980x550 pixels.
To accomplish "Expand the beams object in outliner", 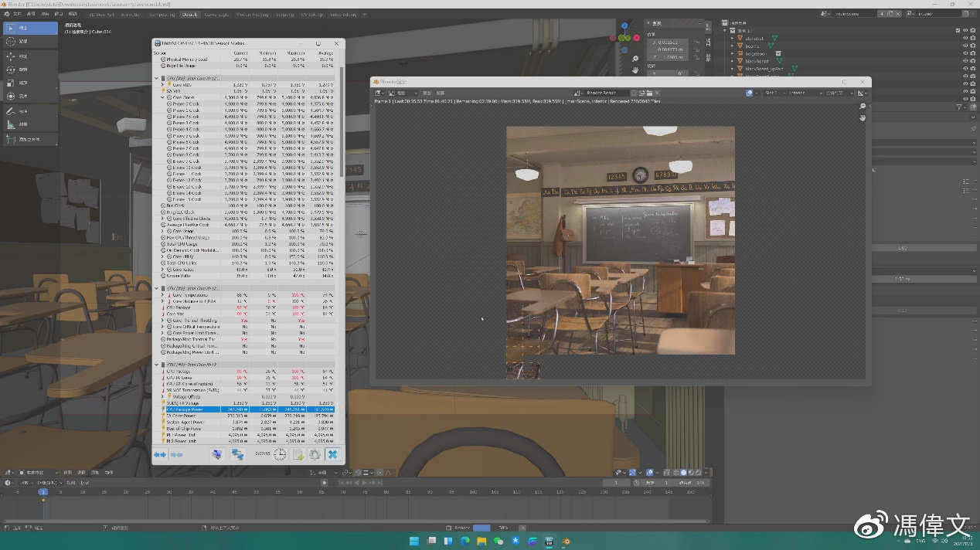I will point(733,46).
